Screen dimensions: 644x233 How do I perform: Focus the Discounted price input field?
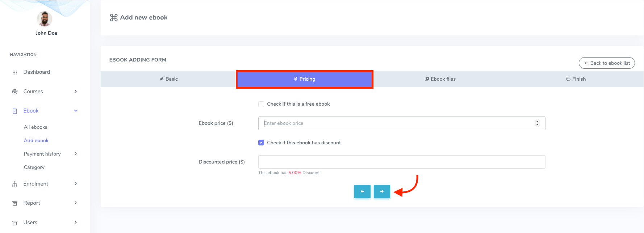(x=401, y=162)
